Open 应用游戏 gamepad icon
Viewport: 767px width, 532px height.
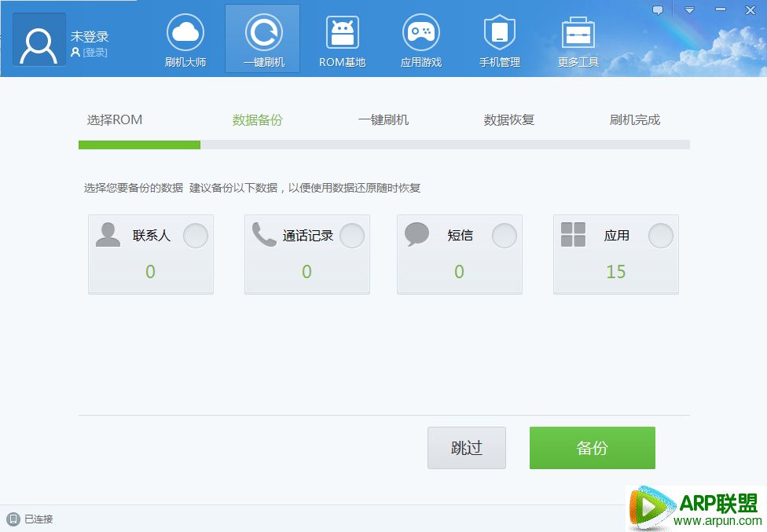coord(420,33)
